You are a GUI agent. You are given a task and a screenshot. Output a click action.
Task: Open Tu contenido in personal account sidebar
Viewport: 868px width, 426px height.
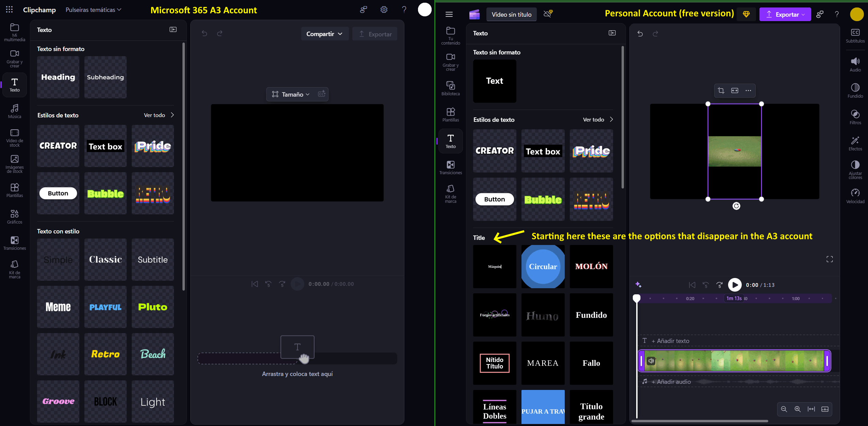tap(451, 36)
